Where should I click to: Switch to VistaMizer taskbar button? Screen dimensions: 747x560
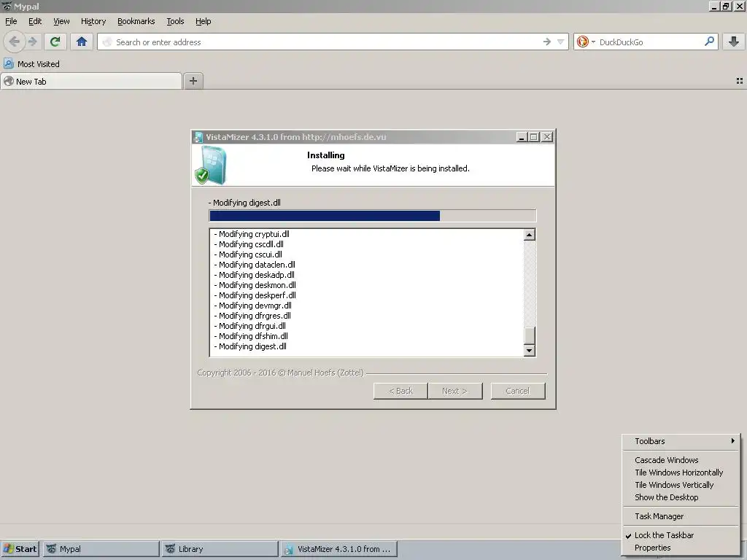click(x=338, y=549)
